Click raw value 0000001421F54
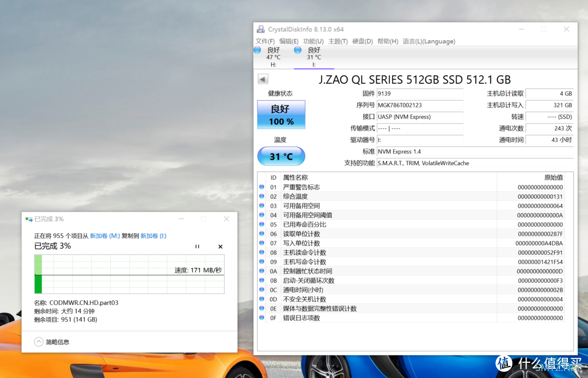Viewport: 588px width, 378px height. coord(540,262)
